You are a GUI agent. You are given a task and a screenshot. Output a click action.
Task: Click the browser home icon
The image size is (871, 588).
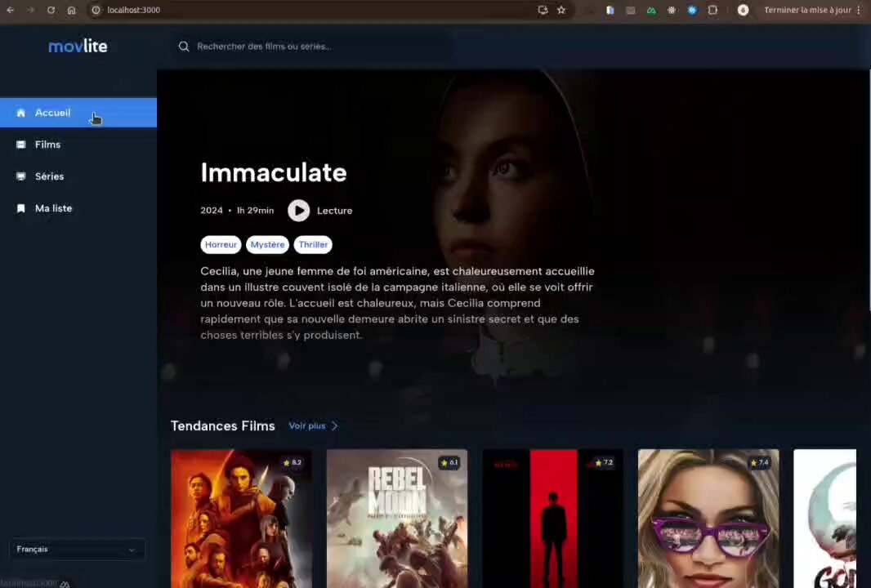click(72, 10)
